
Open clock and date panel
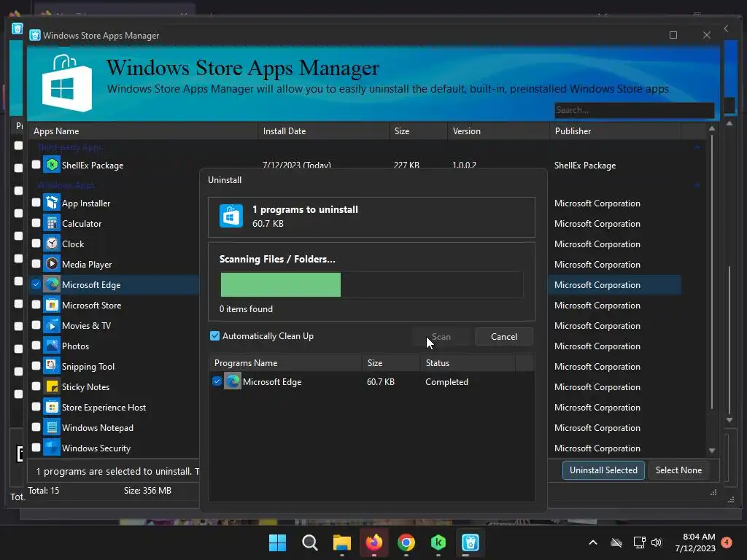(695, 542)
